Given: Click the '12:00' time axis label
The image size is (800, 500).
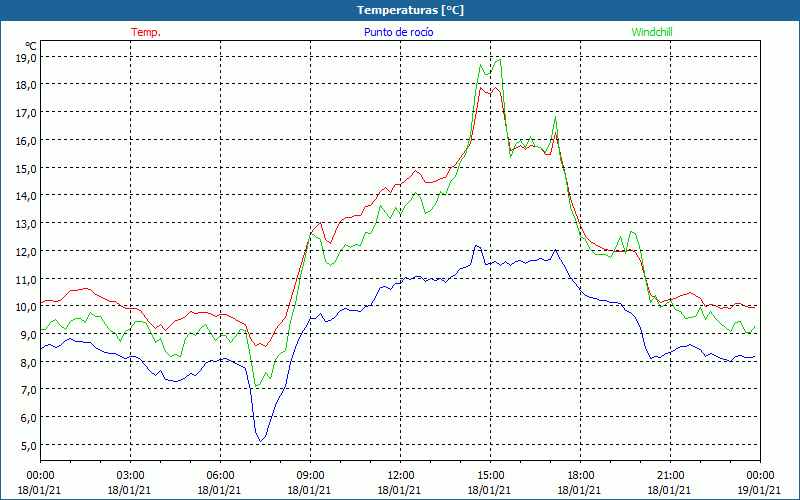Looking at the screenshot, I should click(x=400, y=476).
